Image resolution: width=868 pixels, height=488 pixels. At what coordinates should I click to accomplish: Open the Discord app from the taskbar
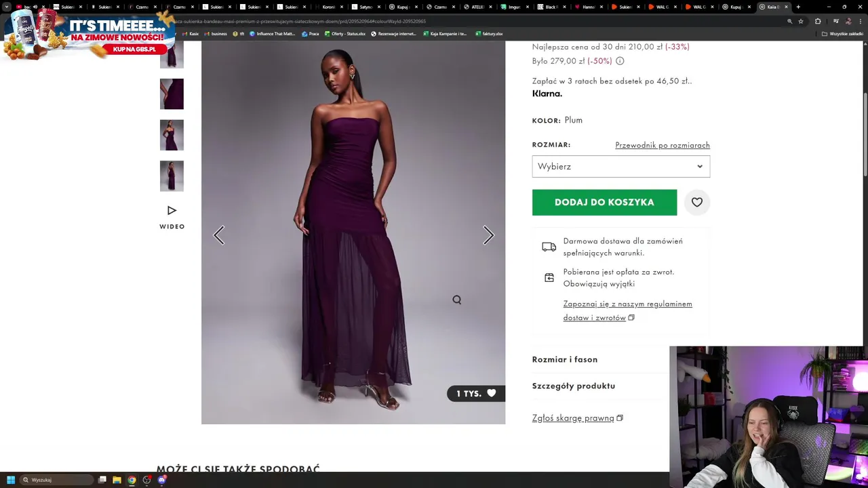tap(161, 480)
